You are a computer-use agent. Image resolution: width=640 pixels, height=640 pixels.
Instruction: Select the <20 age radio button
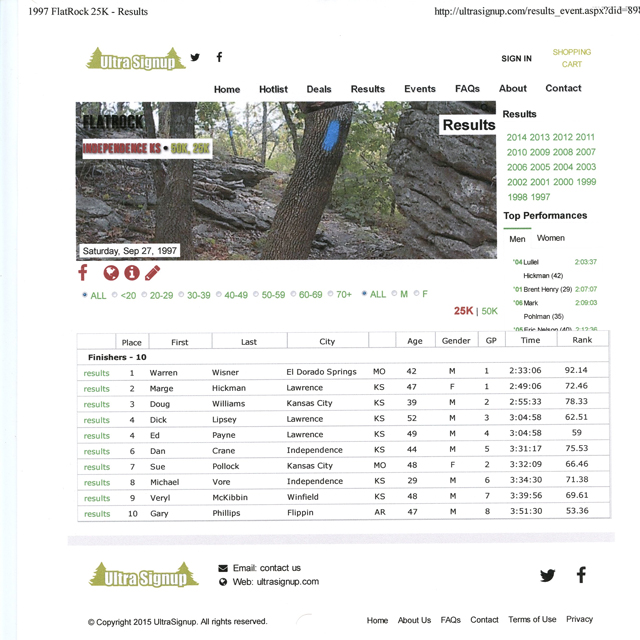pos(115,295)
